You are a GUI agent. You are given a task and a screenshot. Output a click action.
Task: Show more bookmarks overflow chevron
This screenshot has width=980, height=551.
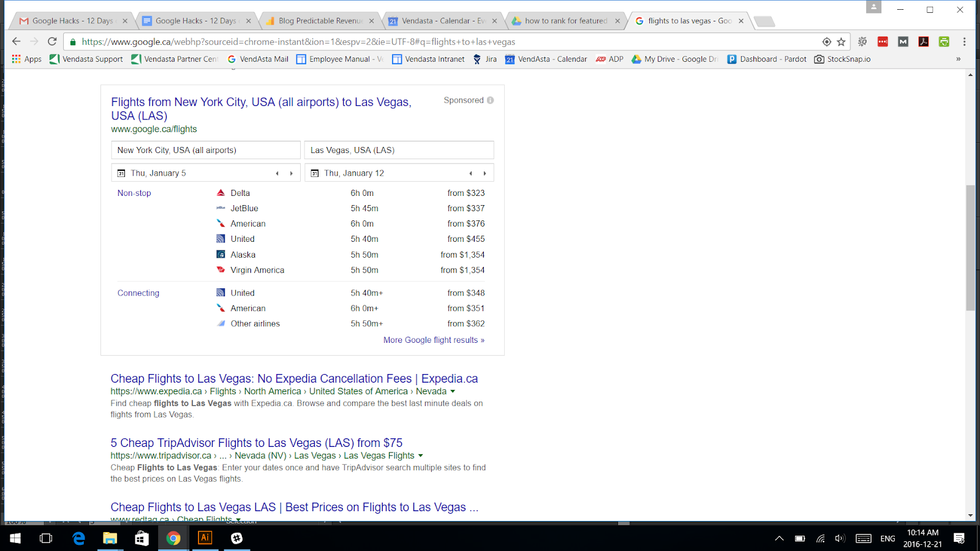(959, 59)
